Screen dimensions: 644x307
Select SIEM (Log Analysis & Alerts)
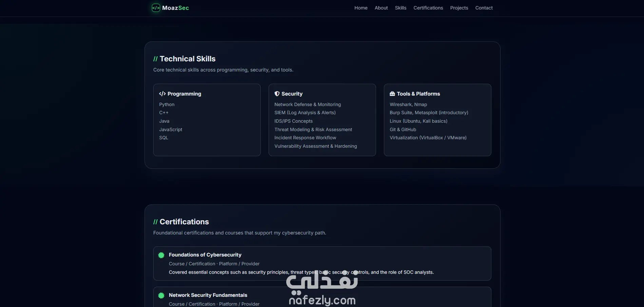[x=305, y=113]
